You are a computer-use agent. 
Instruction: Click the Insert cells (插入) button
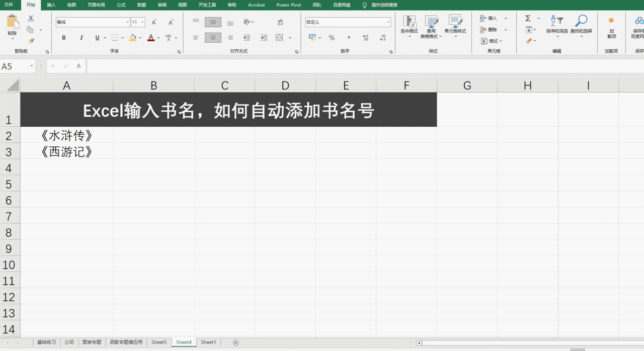[x=489, y=19]
